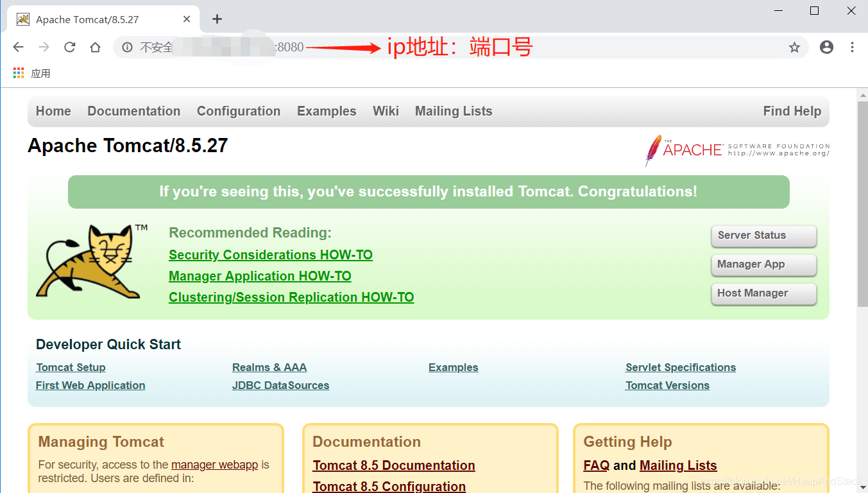Click the Apache Software Foundation logo
The image size is (868, 493).
click(737, 150)
